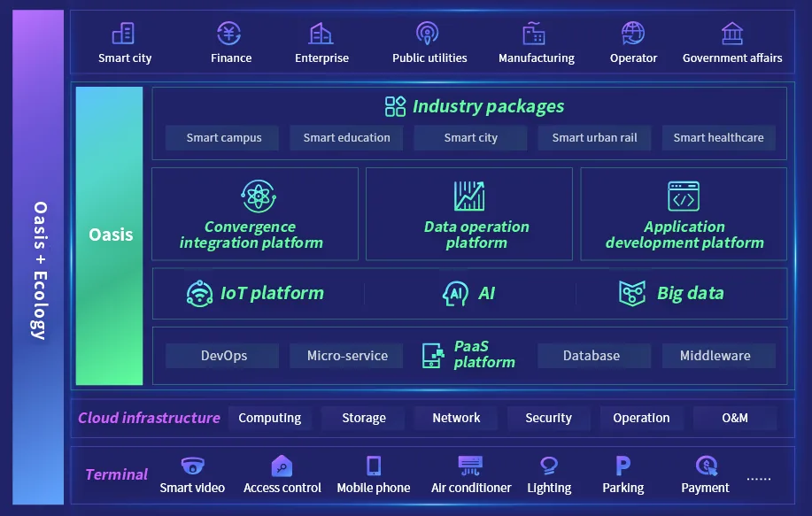
Task: Open the Middleware box
Action: pos(719,356)
